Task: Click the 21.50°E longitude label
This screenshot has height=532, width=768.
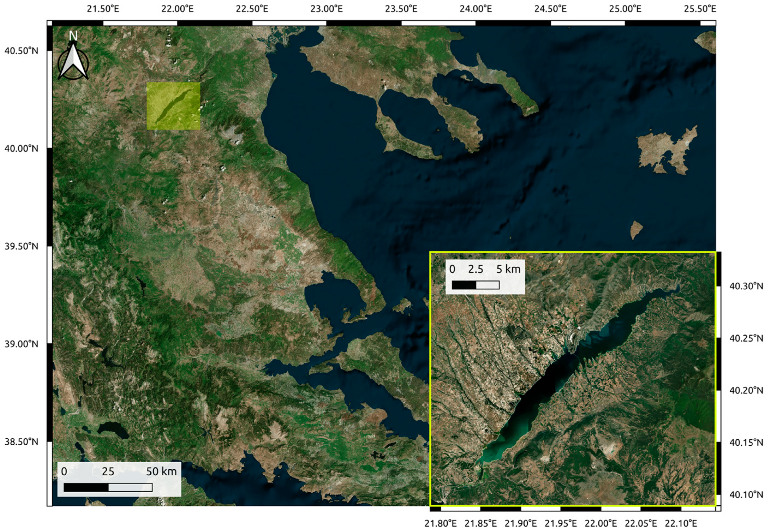Action: [x=103, y=9]
